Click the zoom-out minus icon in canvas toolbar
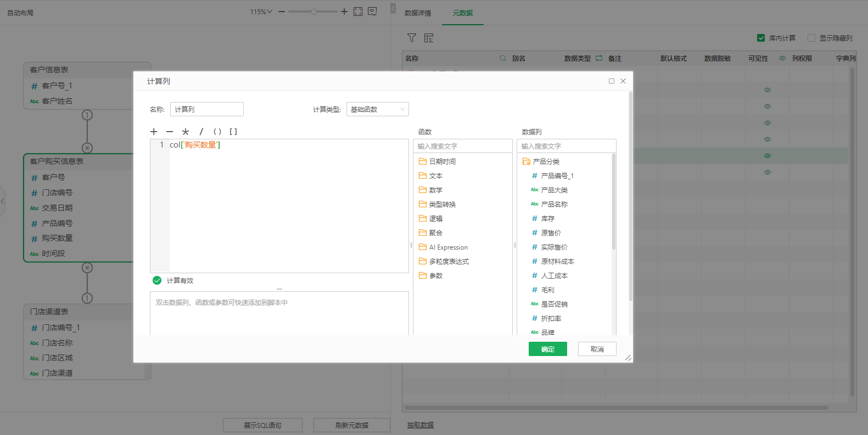Image resolution: width=868 pixels, height=435 pixels. pos(282,12)
